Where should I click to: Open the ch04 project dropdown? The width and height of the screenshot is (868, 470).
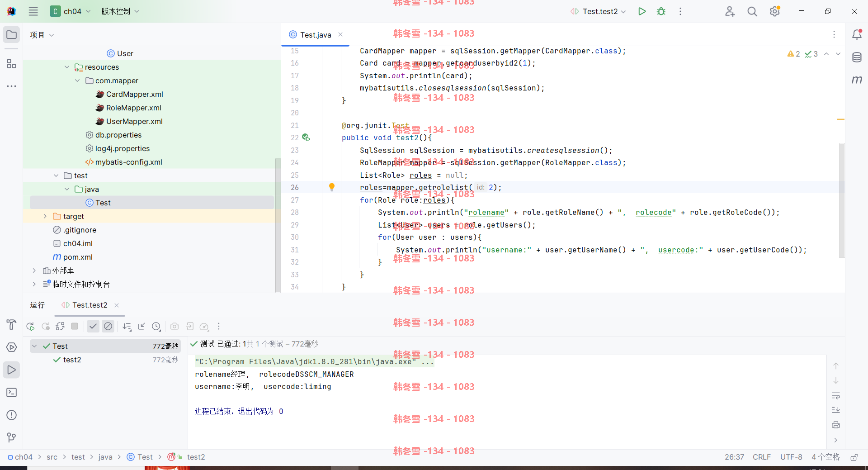71,11
